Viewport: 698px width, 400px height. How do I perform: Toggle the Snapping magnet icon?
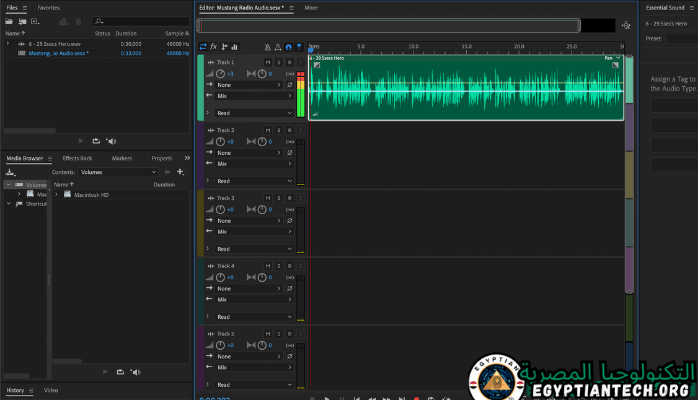[289, 46]
